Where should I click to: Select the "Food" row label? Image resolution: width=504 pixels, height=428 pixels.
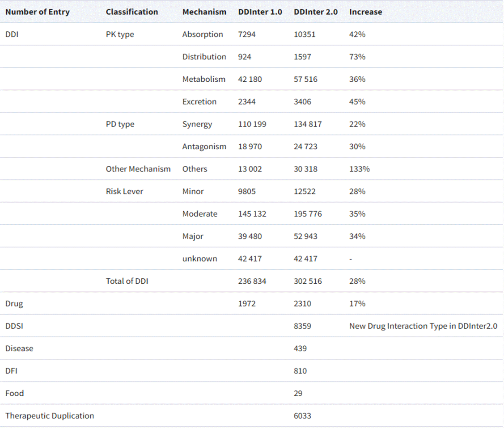(15, 394)
